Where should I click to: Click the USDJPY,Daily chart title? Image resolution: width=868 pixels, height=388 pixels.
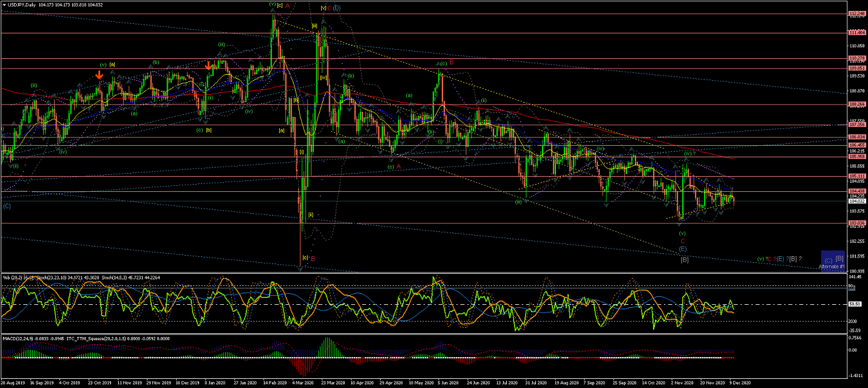[x=21, y=4]
